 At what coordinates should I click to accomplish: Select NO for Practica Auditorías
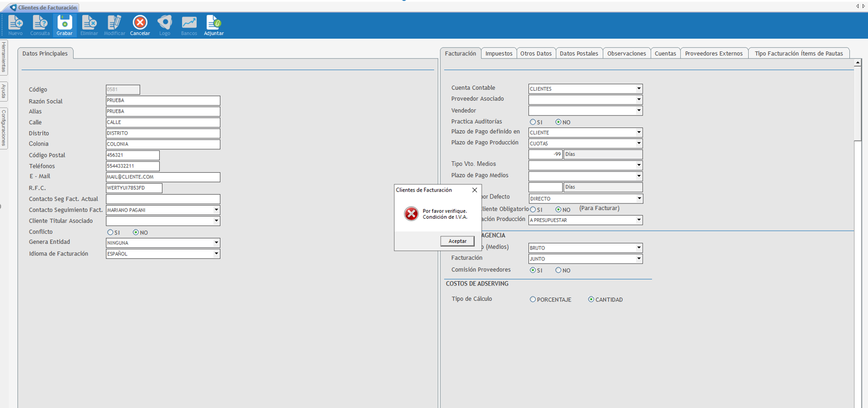click(x=558, y=122)
